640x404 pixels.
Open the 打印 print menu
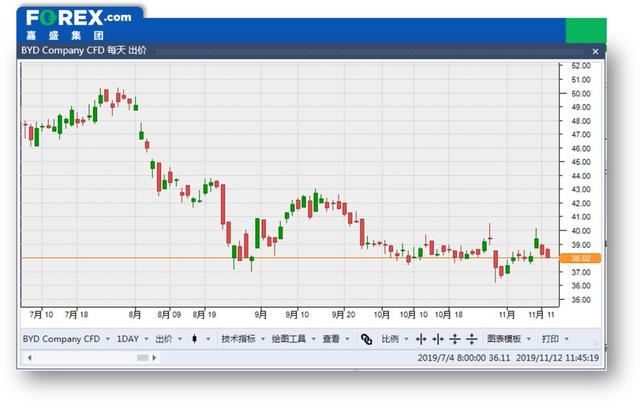tap(555, 339)
